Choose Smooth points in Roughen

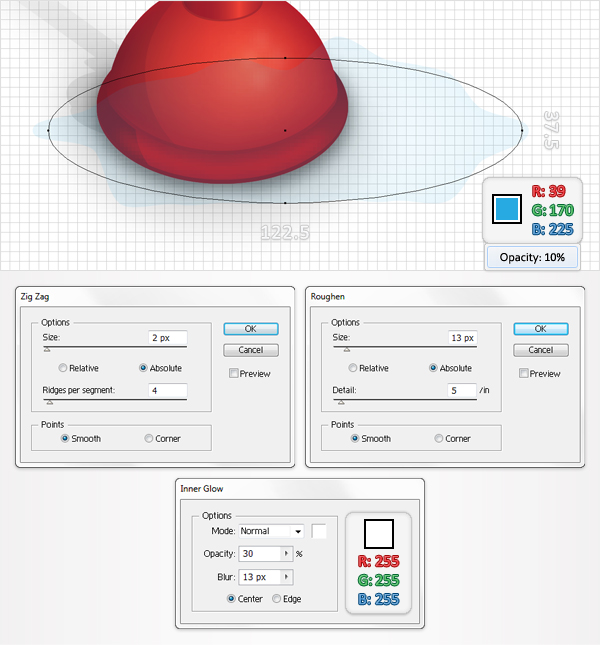[x=355, y=439]
